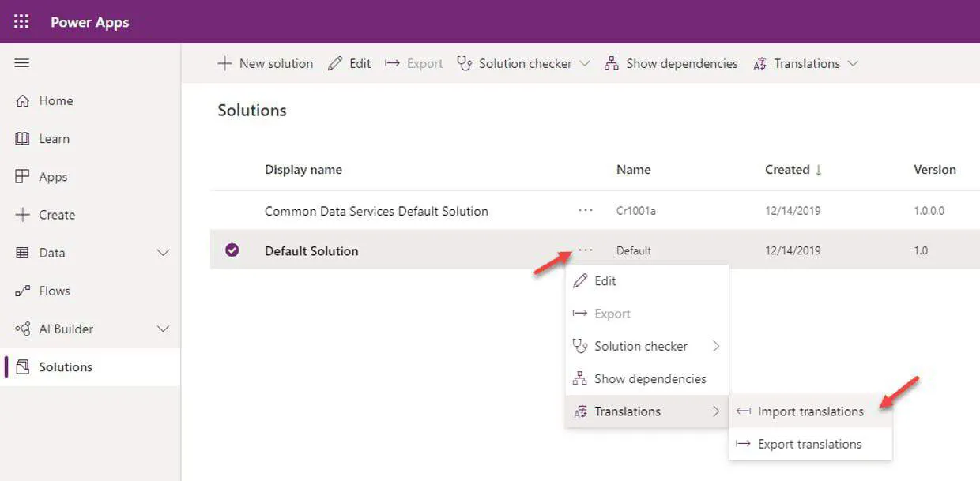This screenshot has width=980, height=481.
Task: Select the Common Data Services Default Solution row
Action: tap(376, 211)
